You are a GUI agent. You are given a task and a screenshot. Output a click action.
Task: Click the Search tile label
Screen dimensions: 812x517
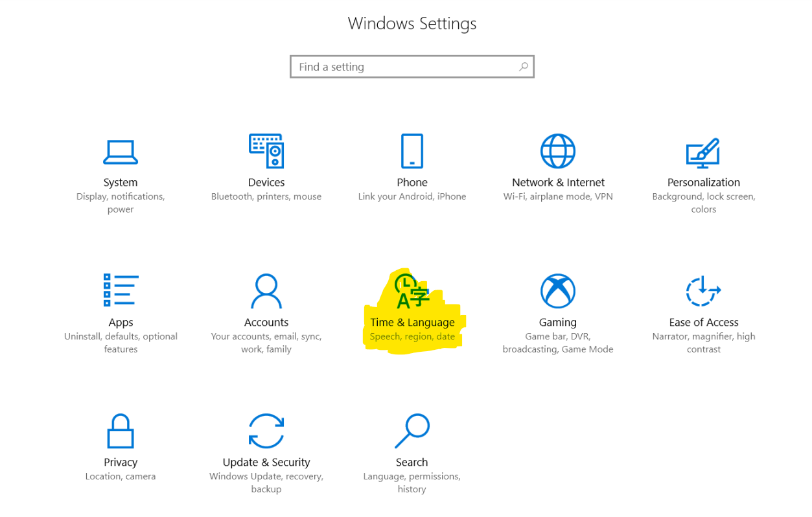click(412, 463)
